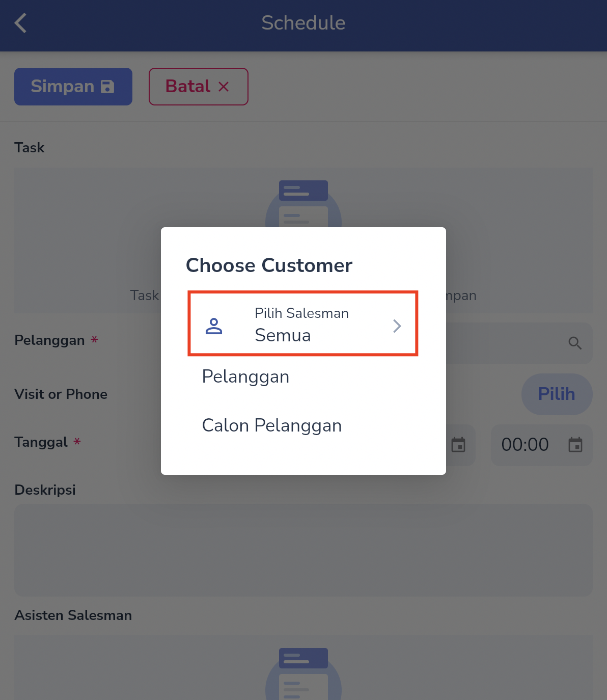The height and width of the screenshot is (700, 607).
Task: Open the Pilih Salesman Semua selector
Action: (x=303, y=324)
